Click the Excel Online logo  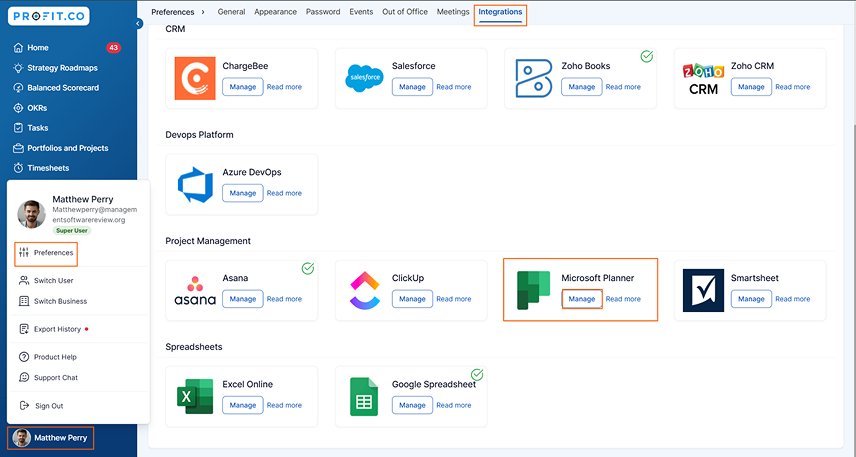pyautogui.click(x=195, y=396)
